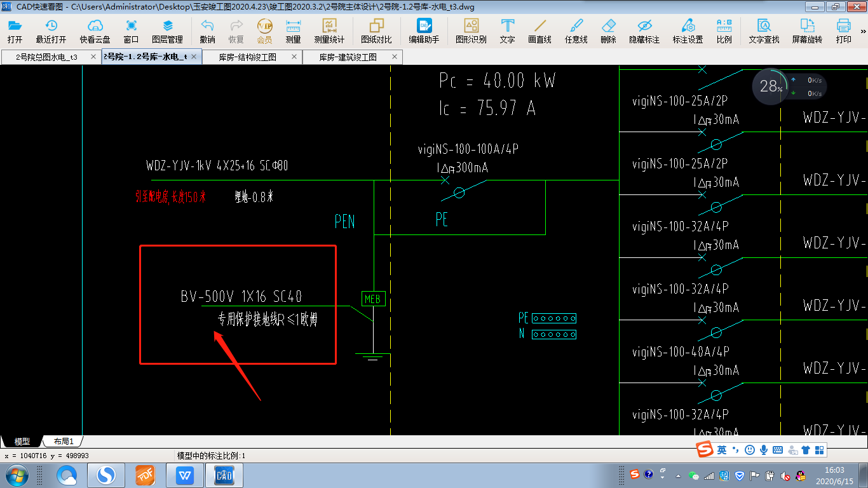868x488 pixels.
Task: Open Sogou emoji smiley panel
Action: point(750,450)
